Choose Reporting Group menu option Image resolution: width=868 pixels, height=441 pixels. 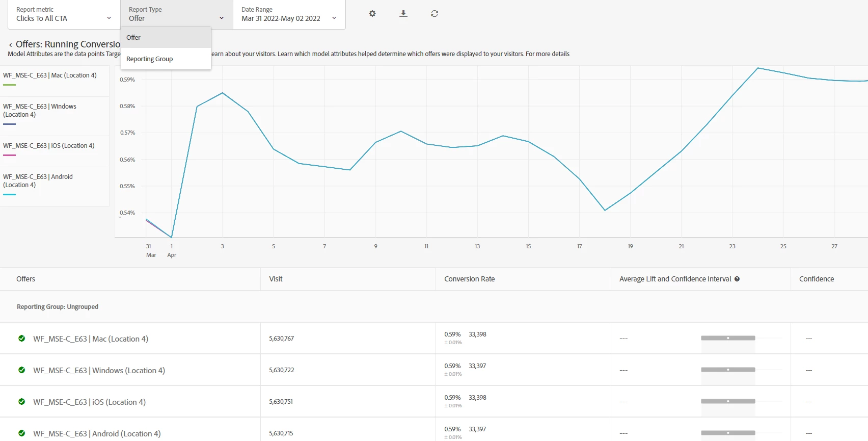pyautogui.click(x=166, y=59)
